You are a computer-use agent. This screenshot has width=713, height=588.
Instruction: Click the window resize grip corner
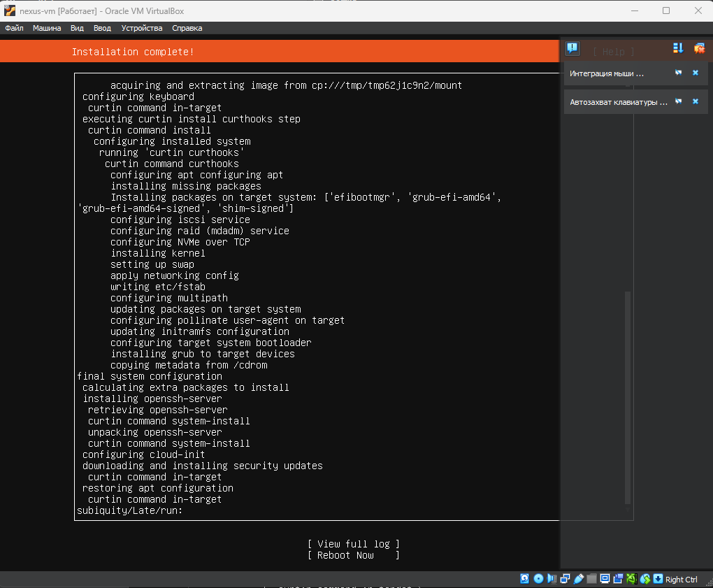(x=709, y=584)
